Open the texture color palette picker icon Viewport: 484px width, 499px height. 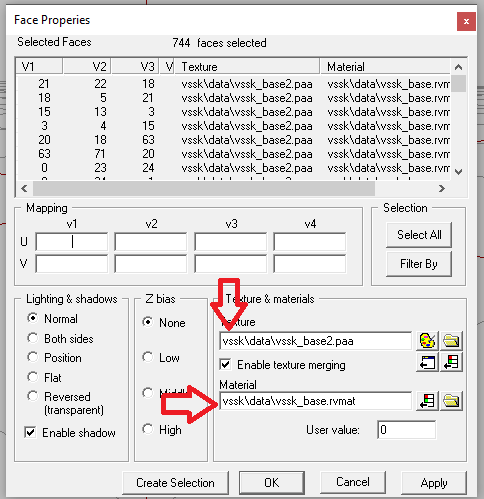click(427, 341)
